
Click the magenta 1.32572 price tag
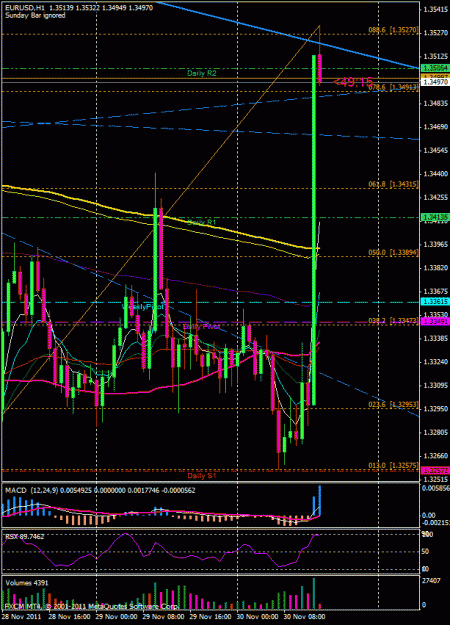coord(435,471)
